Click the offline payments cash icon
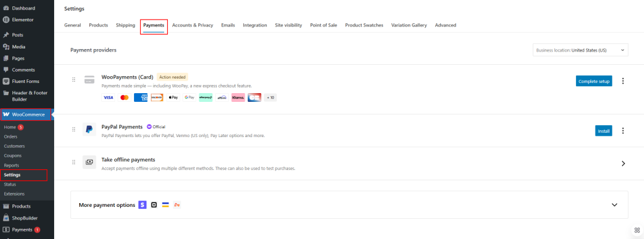 (x=89, y=162)
